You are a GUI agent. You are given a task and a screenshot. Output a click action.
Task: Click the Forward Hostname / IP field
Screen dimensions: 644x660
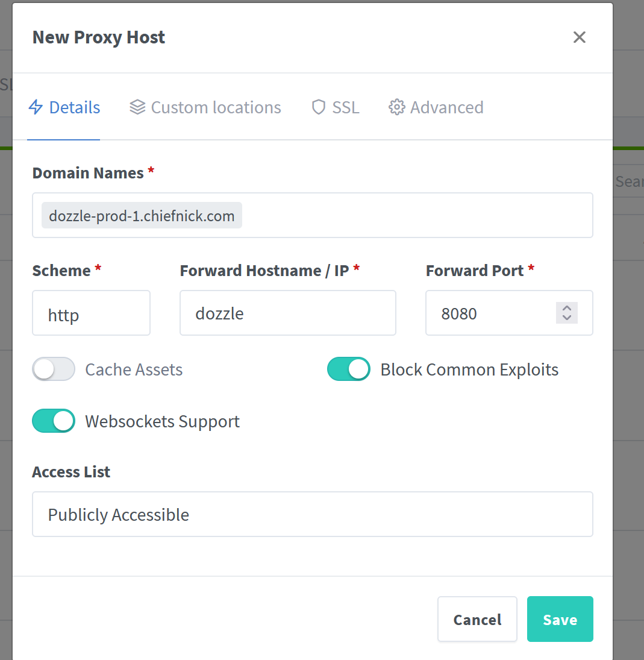[x=287, y=313]
